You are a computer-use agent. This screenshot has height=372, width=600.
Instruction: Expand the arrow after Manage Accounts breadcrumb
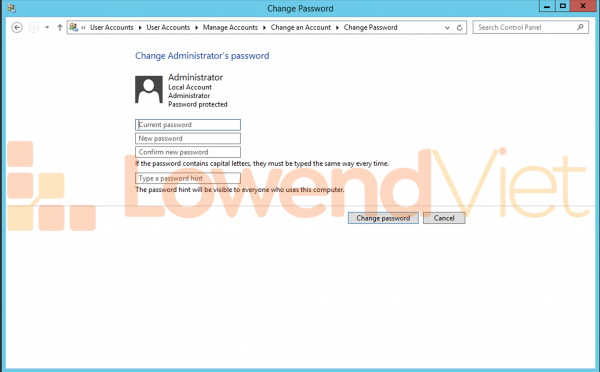pyautogui.click(x=264, y=28)
